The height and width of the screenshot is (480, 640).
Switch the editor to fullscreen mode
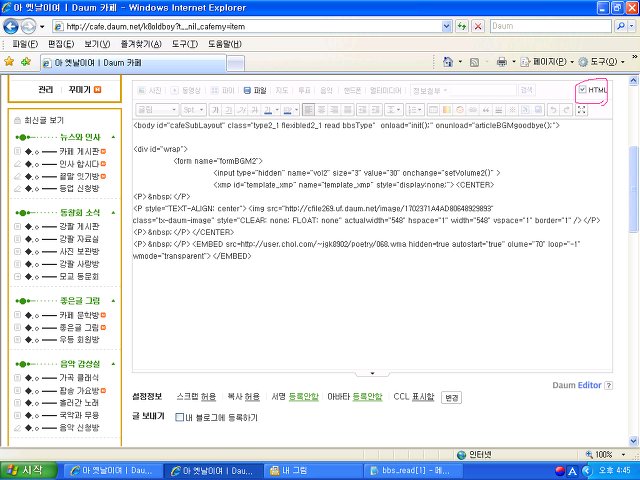(582, 109)
